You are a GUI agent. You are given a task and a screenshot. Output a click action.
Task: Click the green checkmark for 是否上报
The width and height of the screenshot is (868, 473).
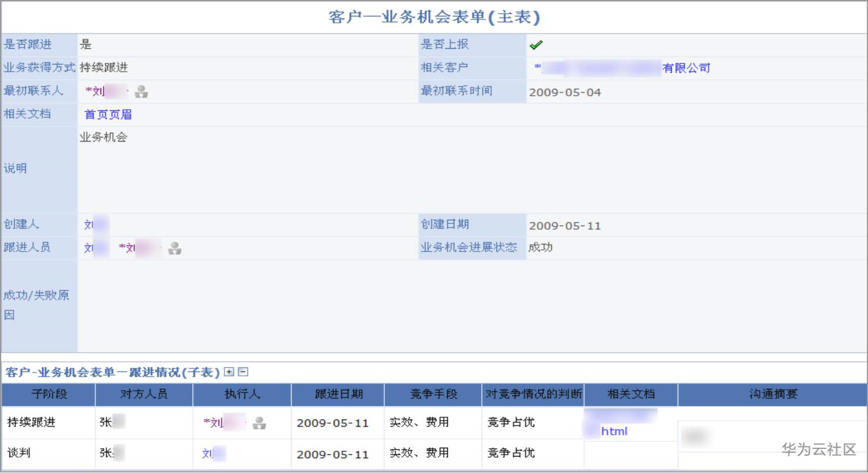536,45
